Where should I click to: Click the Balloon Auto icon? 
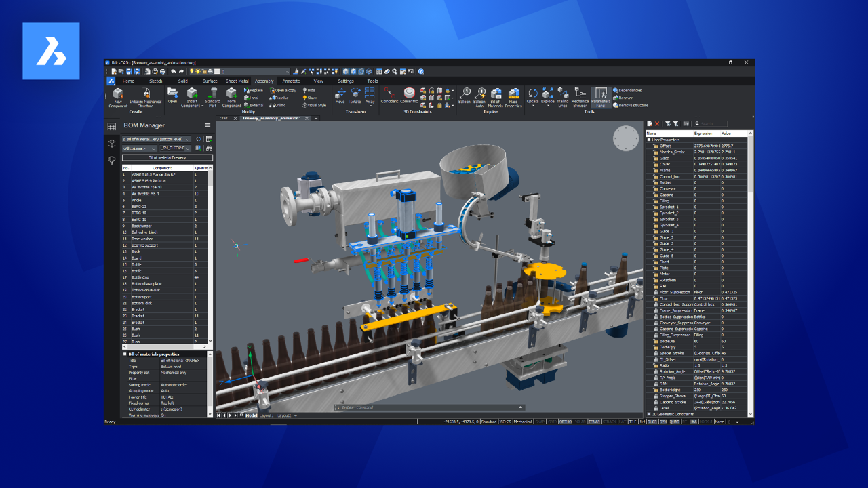480,97
